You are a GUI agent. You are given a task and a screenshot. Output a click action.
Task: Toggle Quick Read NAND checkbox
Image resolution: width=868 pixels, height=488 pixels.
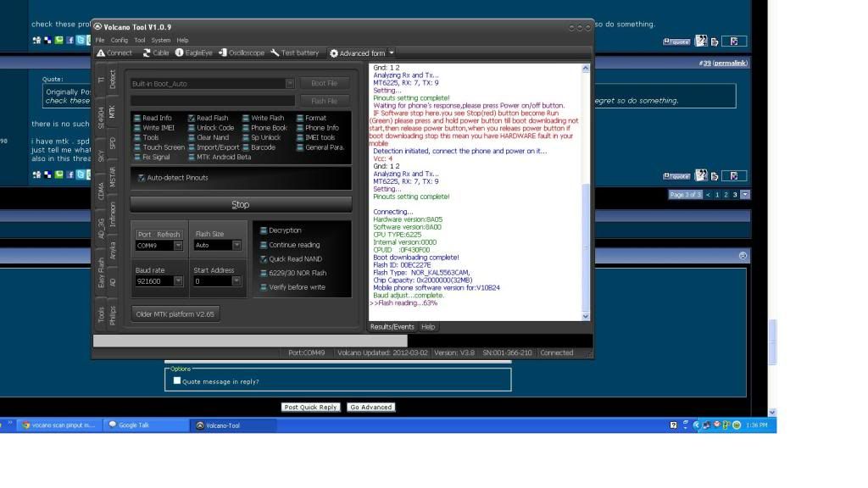pyautogui.click(x=264, y=259)
